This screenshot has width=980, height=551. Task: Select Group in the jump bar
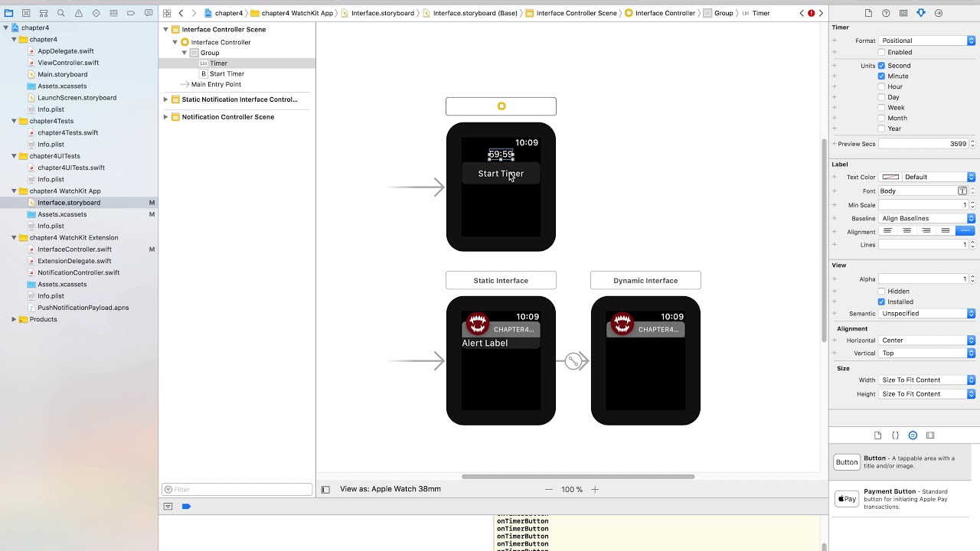point(718,13)
